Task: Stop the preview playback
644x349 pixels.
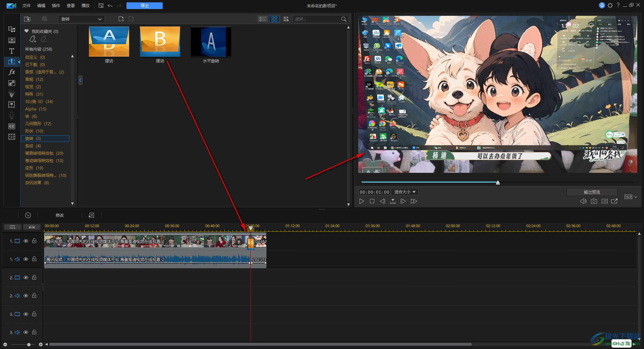Action: coord(372,201)
